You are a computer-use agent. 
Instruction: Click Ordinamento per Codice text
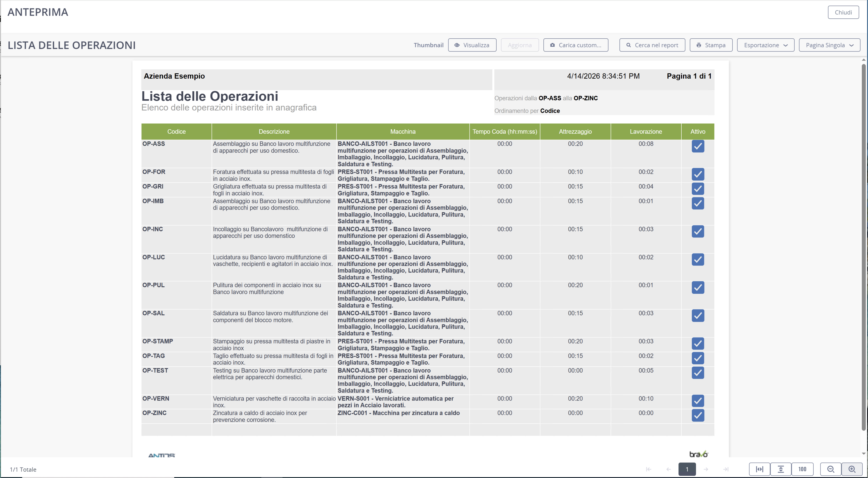click(527, 111)
